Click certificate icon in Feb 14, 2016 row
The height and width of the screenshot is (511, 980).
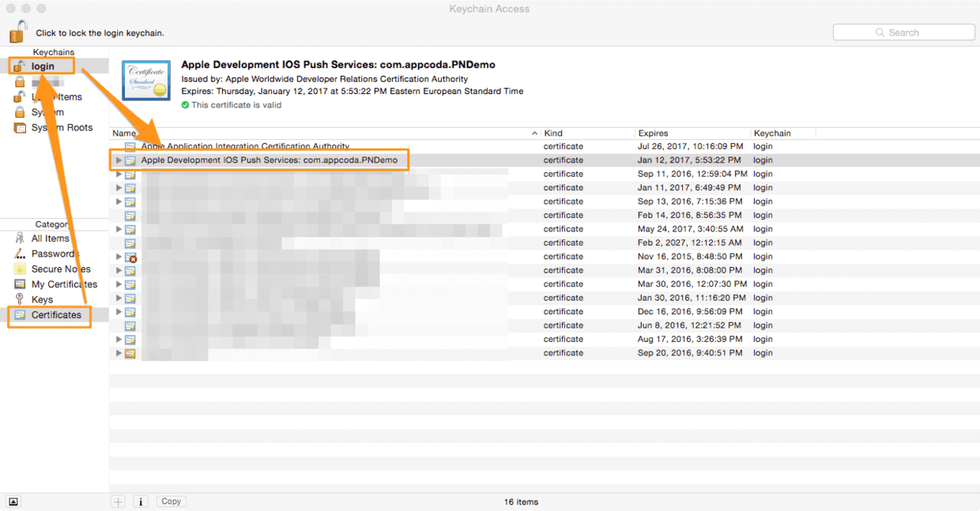(x=130, y=215)
